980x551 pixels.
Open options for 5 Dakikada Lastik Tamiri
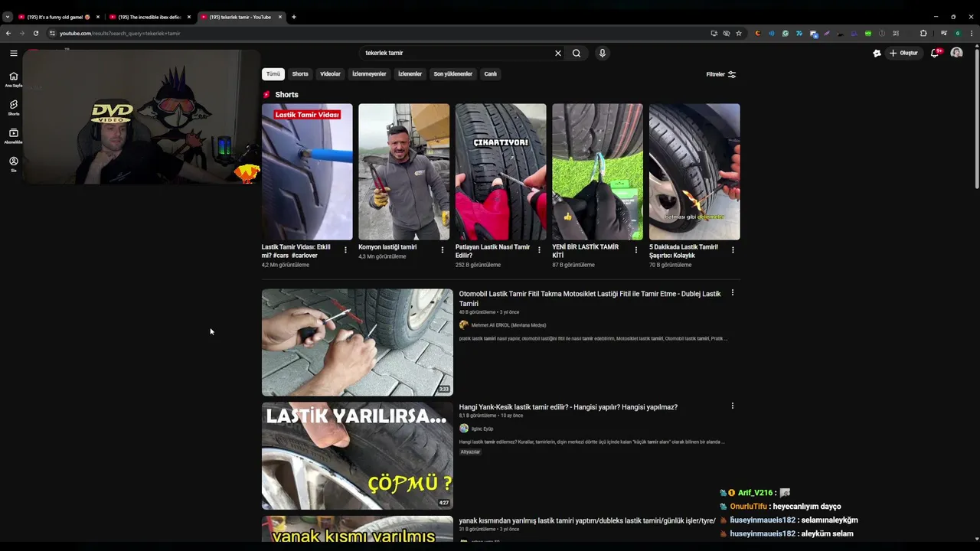pos(733,249)
